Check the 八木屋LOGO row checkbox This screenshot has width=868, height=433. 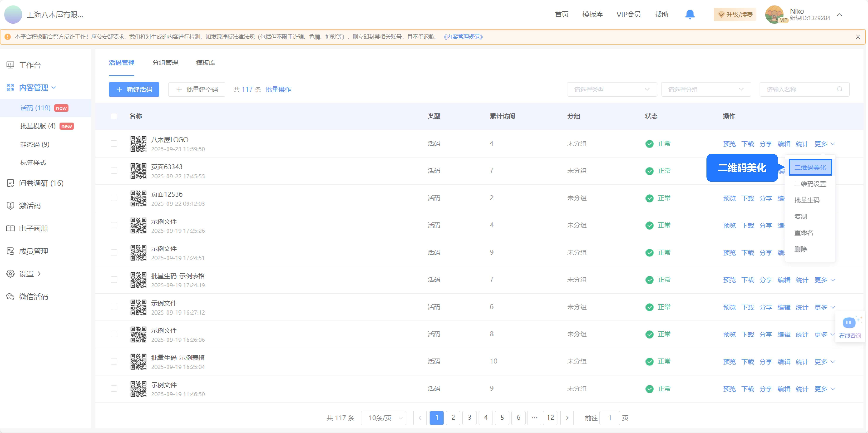coord(114,144)
